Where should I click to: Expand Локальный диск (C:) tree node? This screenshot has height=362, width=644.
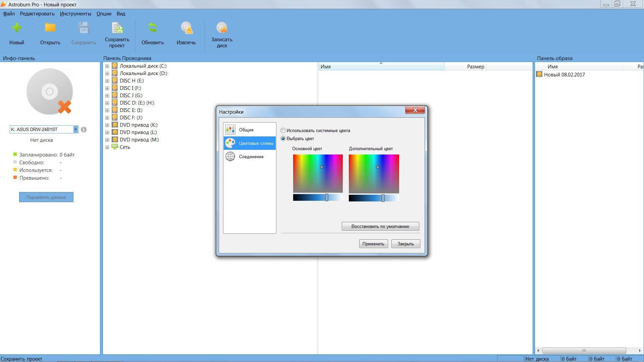pos(107,66)
